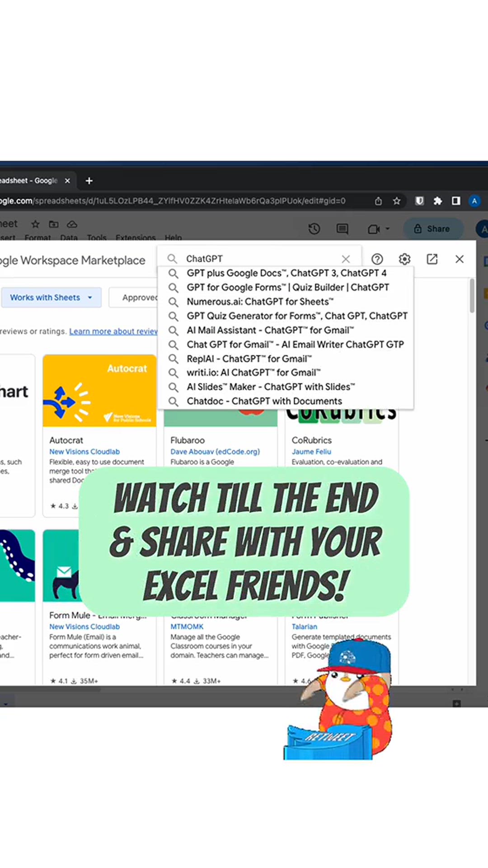Close the Spreadsheet - Google browser tab
The image size is (488, 868).
[67, 181]
